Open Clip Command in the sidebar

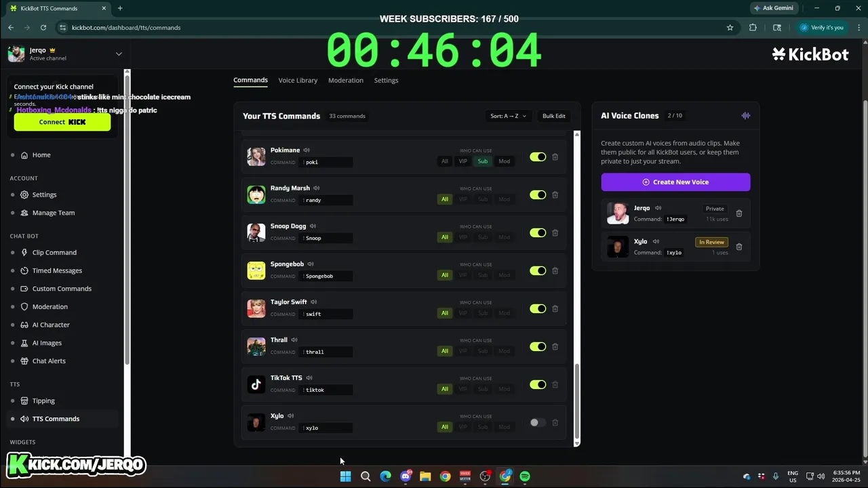point(54,253)
